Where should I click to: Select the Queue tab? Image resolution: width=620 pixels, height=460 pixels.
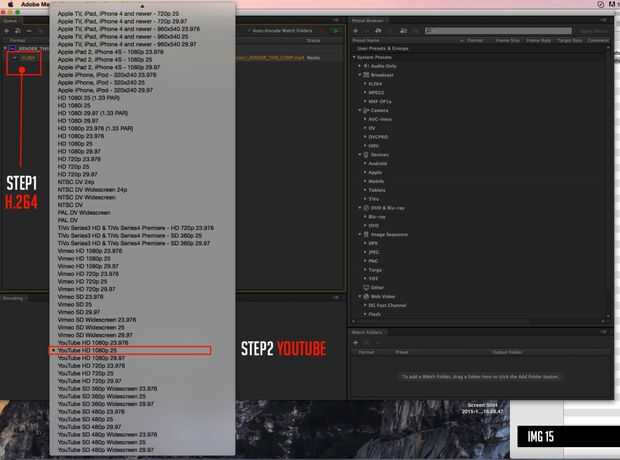pyautogui.click(x=10, y=20)
